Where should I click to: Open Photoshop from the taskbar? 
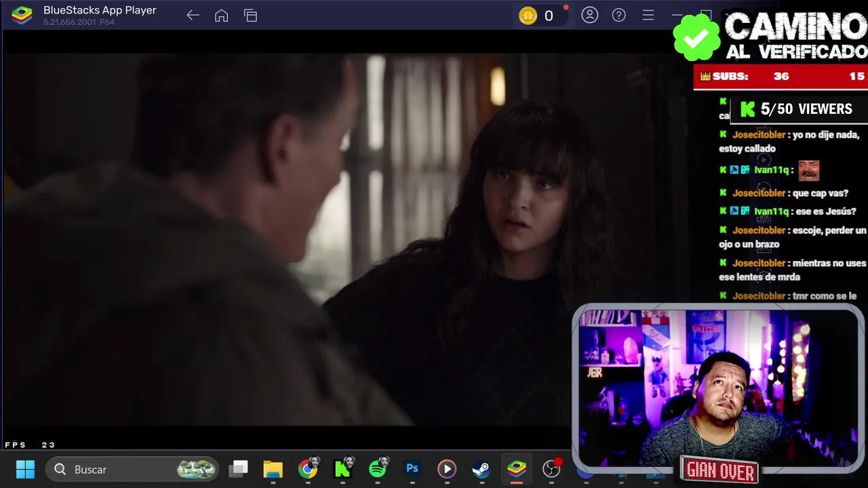412,468
